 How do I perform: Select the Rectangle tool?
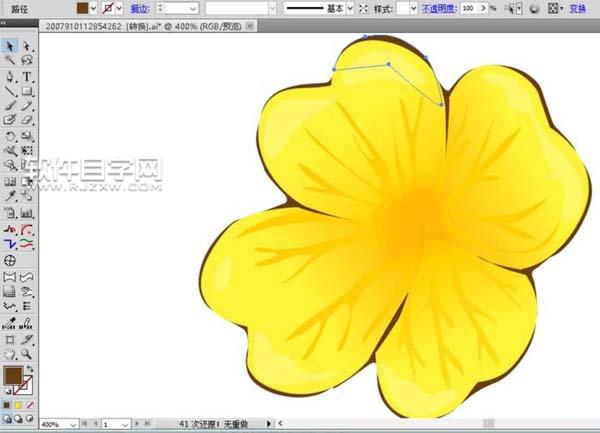pyautogui.click(x=27, y=91)
